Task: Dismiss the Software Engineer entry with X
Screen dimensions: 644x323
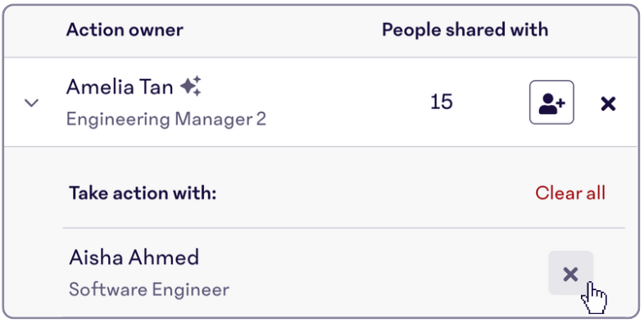Action: [x=570, y=273]
